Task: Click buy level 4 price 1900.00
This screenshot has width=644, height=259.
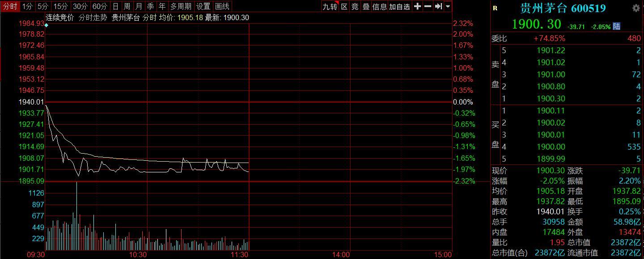Action: [x=551, y=147]
